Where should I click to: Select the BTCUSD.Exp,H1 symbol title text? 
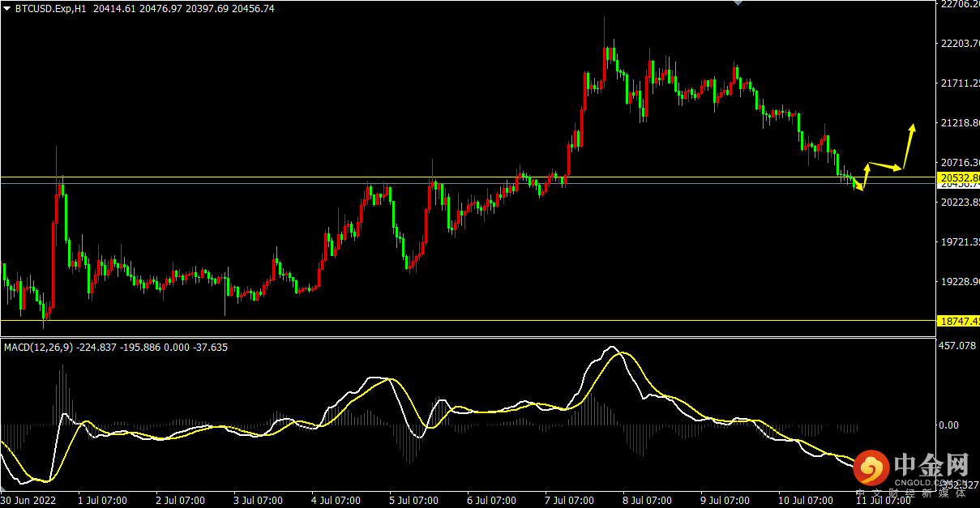51,8
